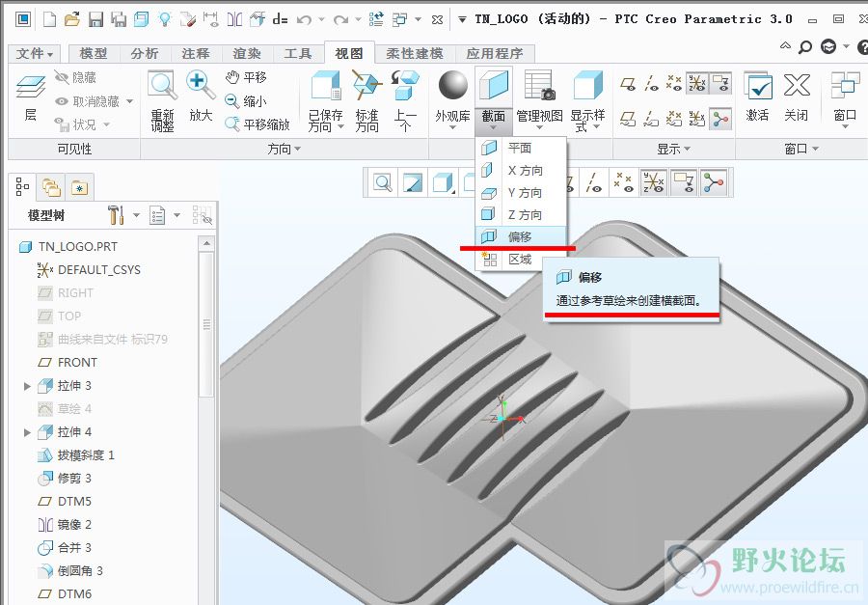This screenshot has width=868, height=605.
Task: Switch to the 模型 tab
Action: tap(94, 54)
